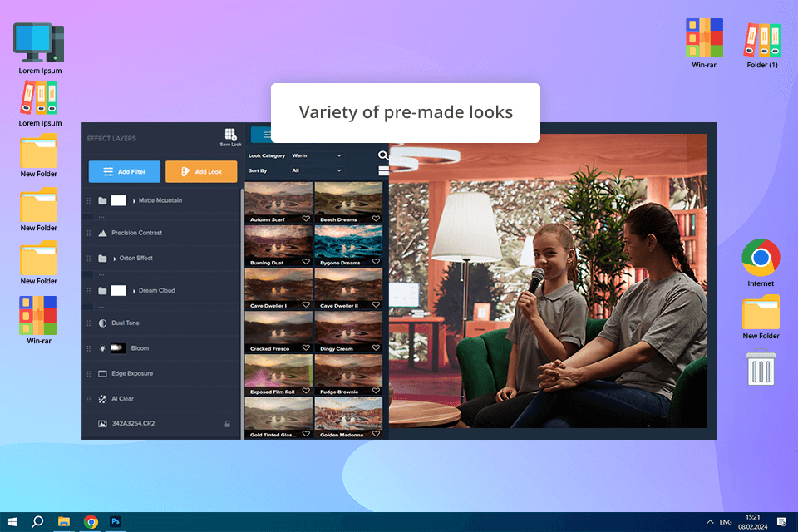Expand the Dream Cloud layer group
Screen dimensions: 798x532
[134, 291]
